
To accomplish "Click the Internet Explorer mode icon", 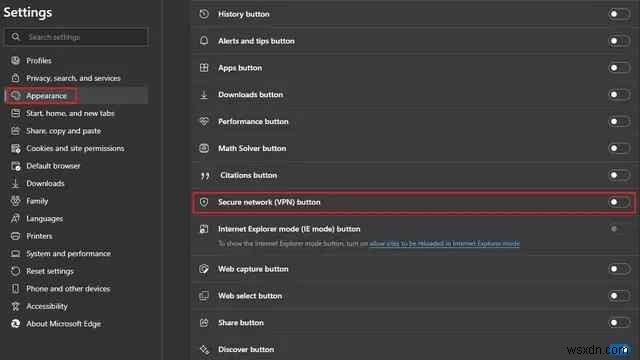I will [x=204, y=229].
